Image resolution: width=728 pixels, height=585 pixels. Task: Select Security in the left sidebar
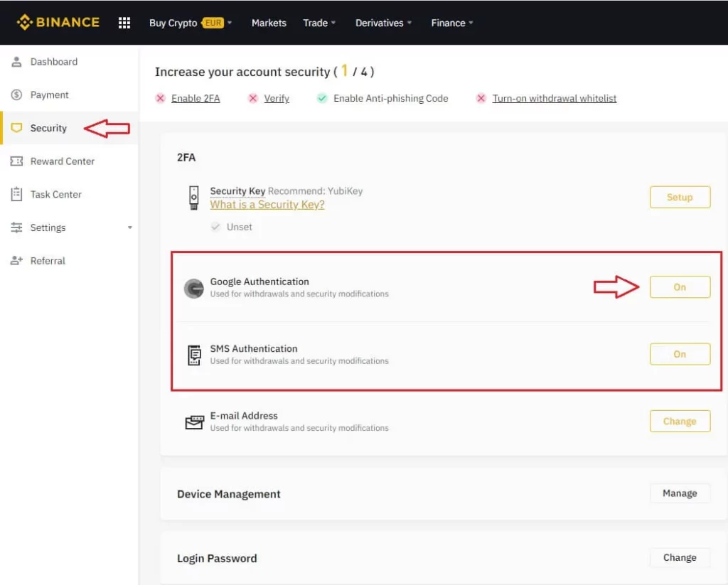(x=48, y=128)
